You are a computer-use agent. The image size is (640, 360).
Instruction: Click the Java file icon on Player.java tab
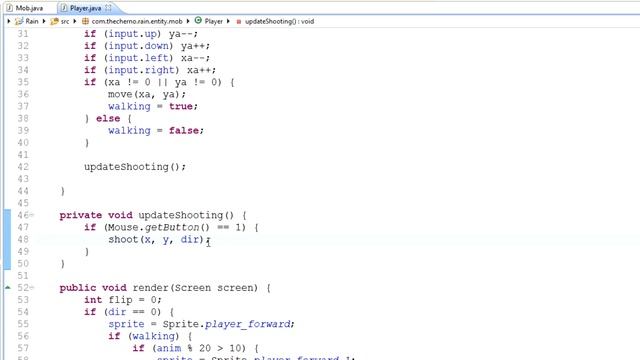(x=64, y=8)
